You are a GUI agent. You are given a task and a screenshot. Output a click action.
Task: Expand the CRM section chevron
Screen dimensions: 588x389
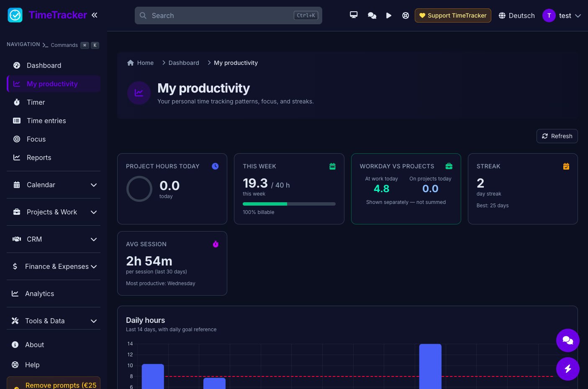(x=94, y=240)
